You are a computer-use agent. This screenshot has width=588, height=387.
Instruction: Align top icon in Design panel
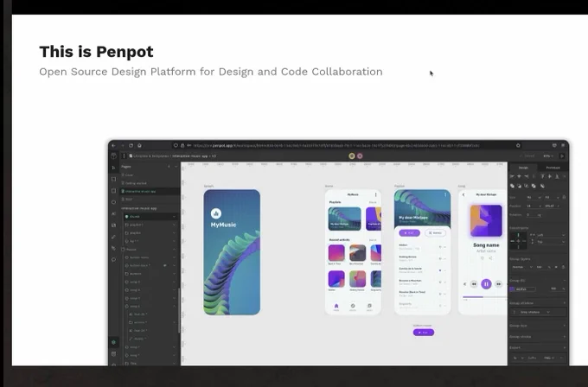(542, 176)
